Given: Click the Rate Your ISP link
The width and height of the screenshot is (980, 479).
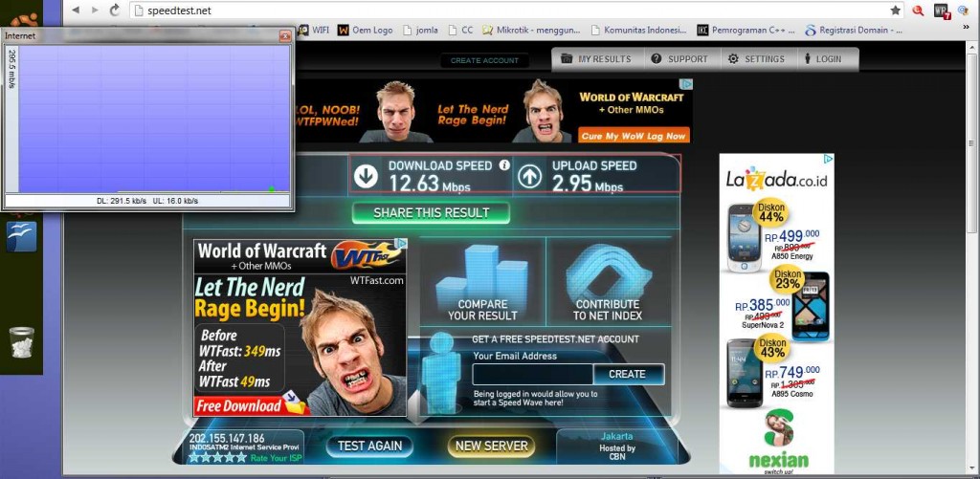Looking at the screenshot, I should click(277, 458).
